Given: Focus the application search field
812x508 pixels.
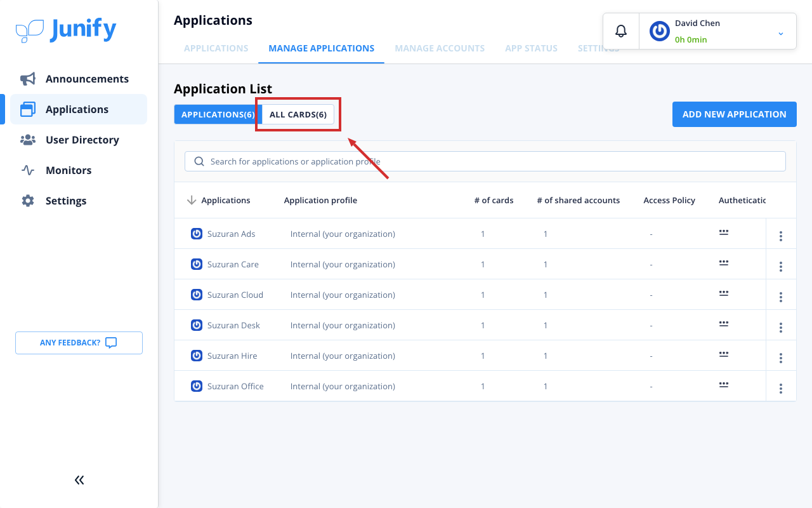Looking at the screenshot, I should pos(485,161).
